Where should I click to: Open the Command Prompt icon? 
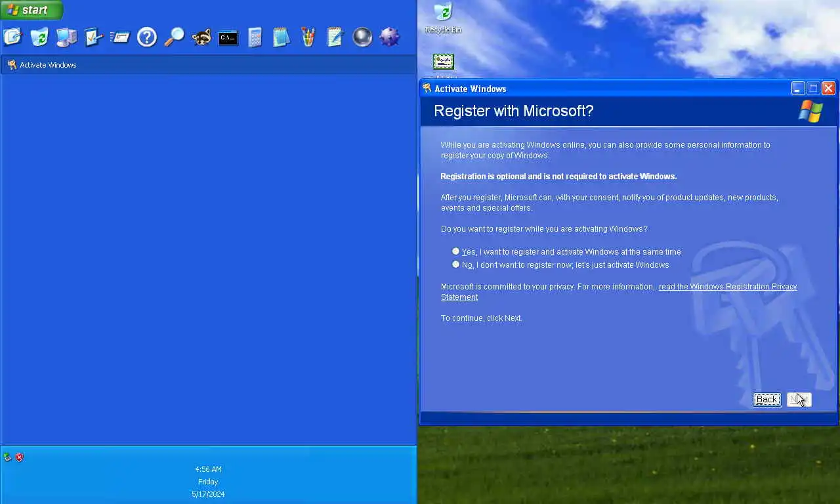228,37
